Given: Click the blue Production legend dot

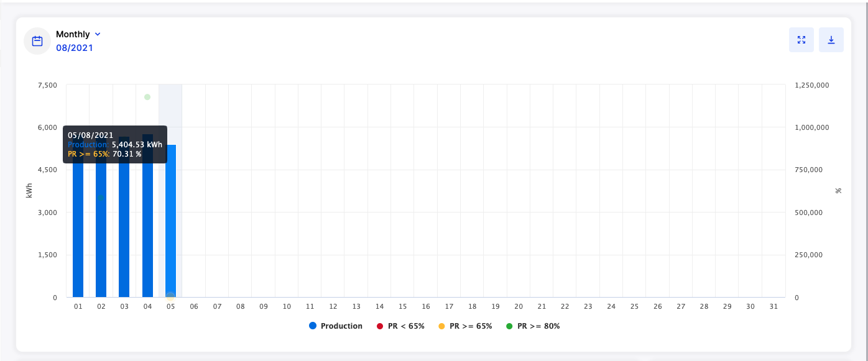Looking at the screenshot, I should [x=313, y=326].
